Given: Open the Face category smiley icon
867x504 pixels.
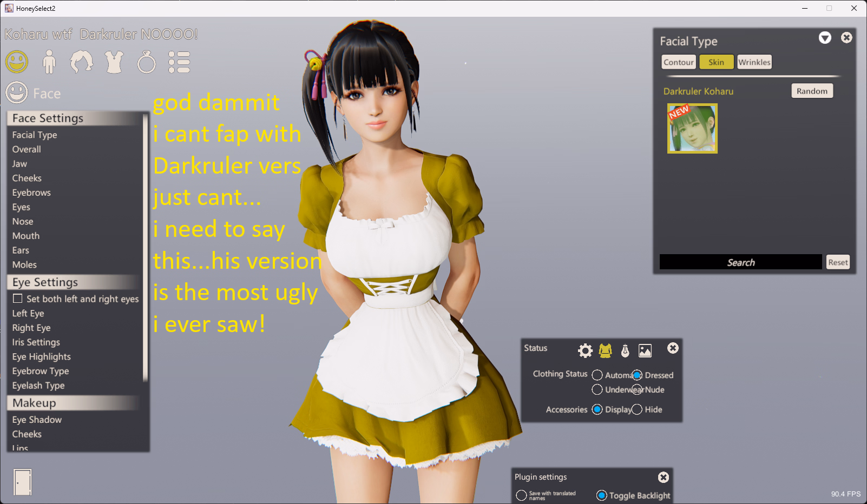Looking at the screenshot, I should 17,62.
